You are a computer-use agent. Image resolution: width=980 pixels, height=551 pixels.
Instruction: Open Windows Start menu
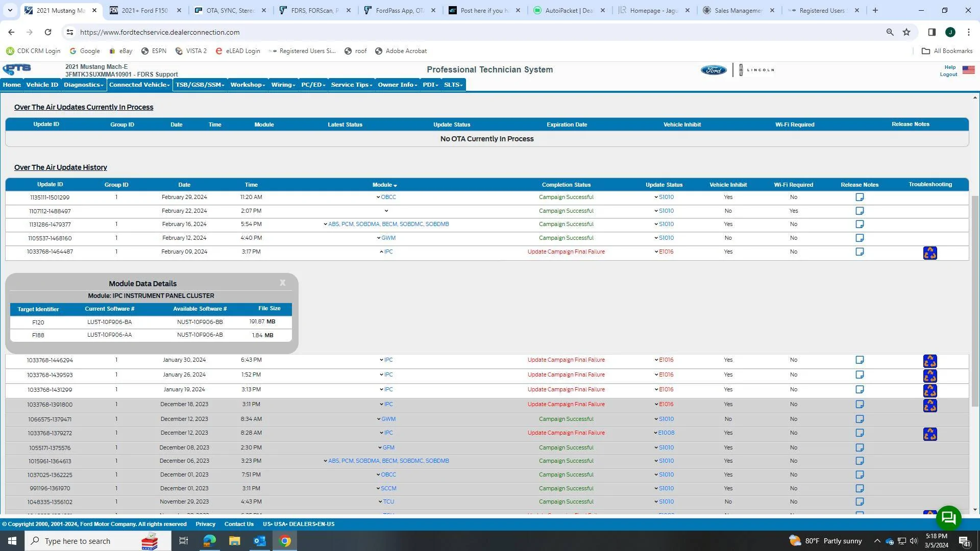pyautogui.click(x=12, y=541)
